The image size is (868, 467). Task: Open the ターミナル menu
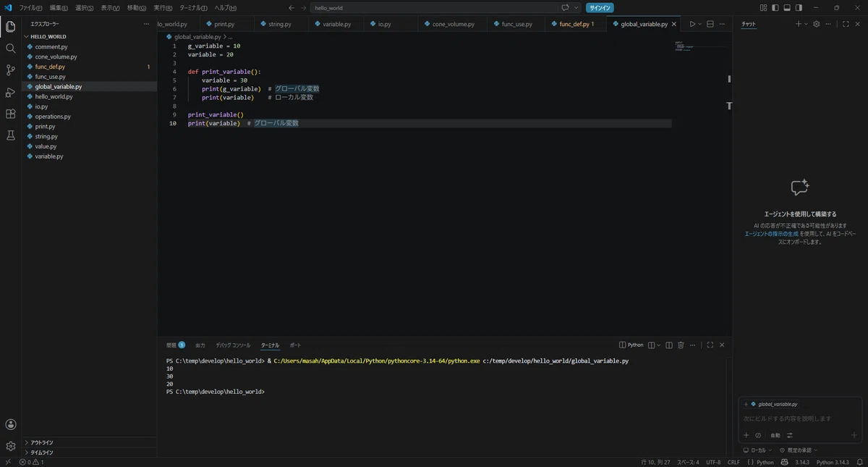tap(193, 8)
